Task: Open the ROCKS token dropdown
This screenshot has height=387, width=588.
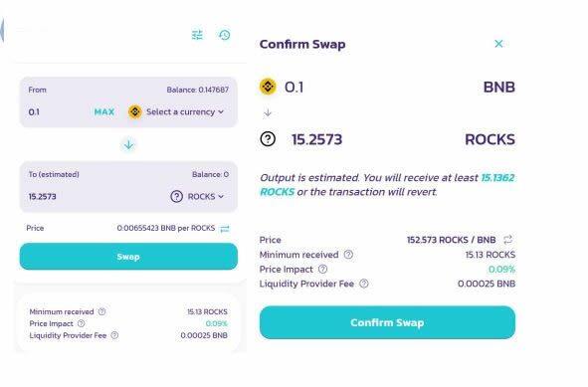Action: click(197, 197)
